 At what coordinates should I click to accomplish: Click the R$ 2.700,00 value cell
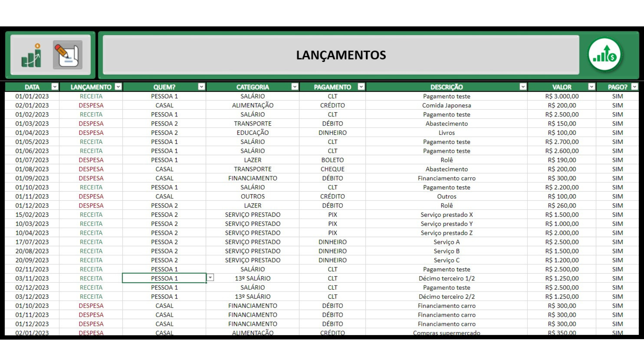coord(562,142)
